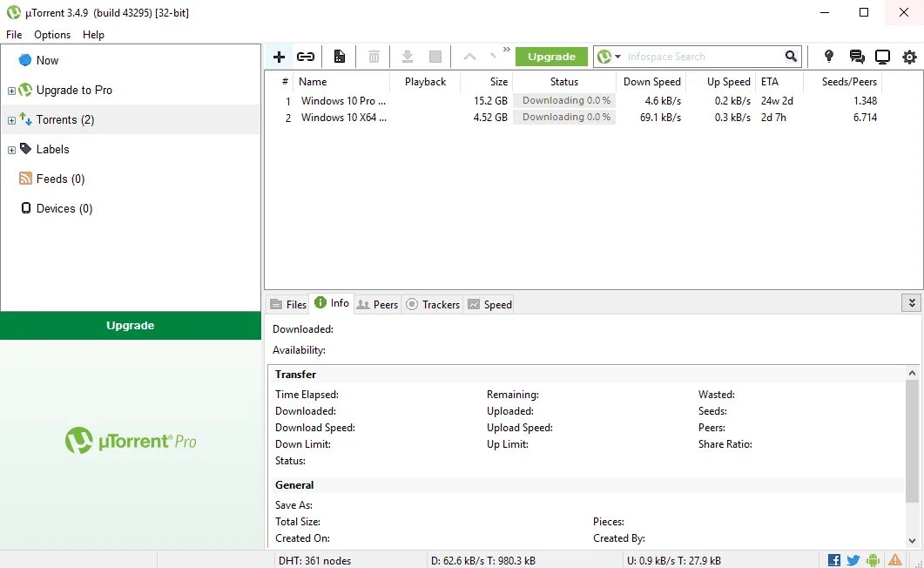
Task: Click the Add Torrent plus icon
Action: 279,57
